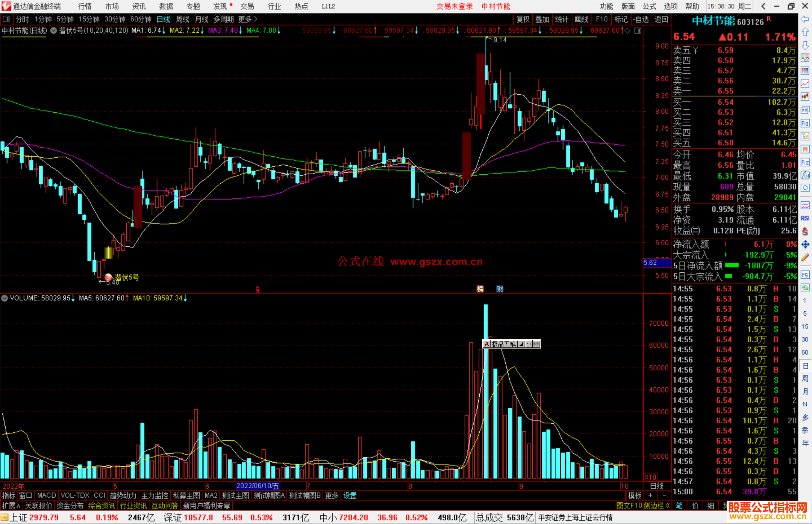This screenshot has width=812, height=524.
Task: Switch to 1-minute period in sidebar
Action: pos(804,301)
